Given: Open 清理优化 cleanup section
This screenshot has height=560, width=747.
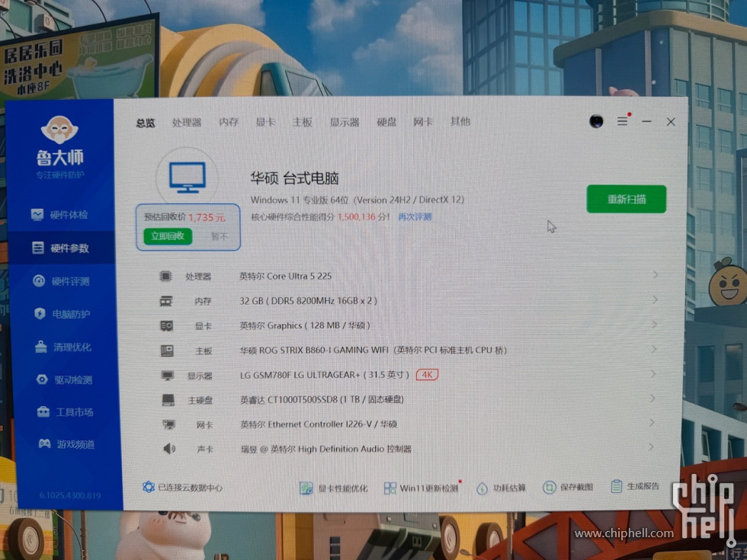Looking at the screenshot, I should point(63,347).
